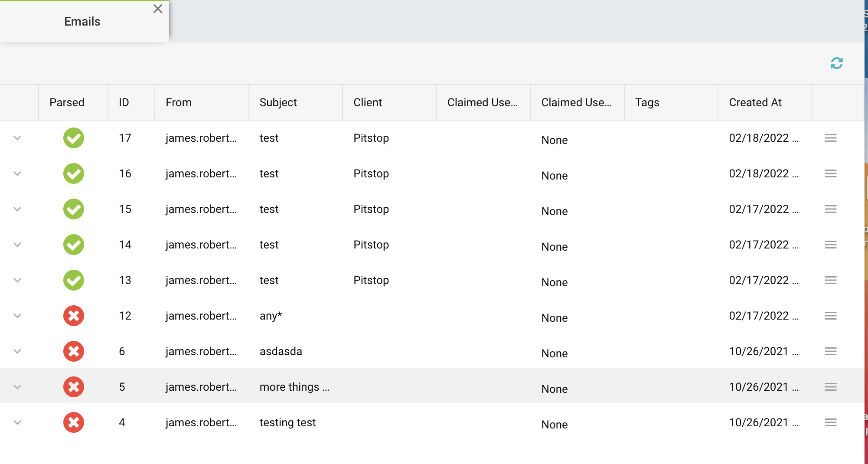Click the green parsed icon for email 13
Screen dimensions: 868x464
coord(74,280)
